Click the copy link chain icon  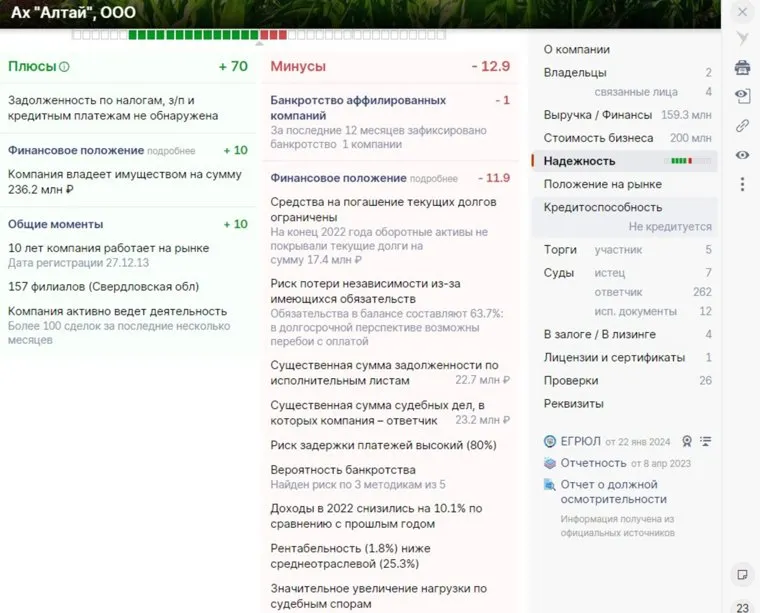click(x=742, y=126)
